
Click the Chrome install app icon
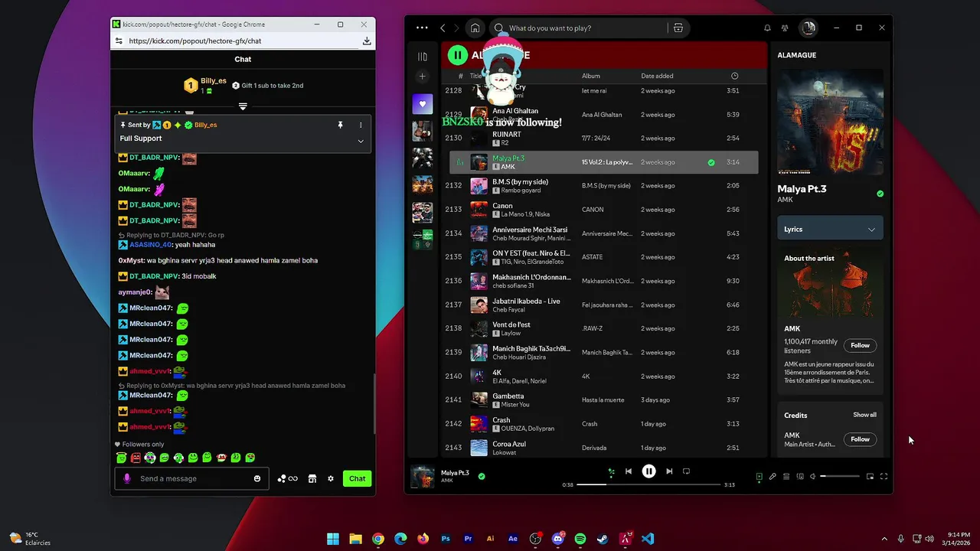367,41
